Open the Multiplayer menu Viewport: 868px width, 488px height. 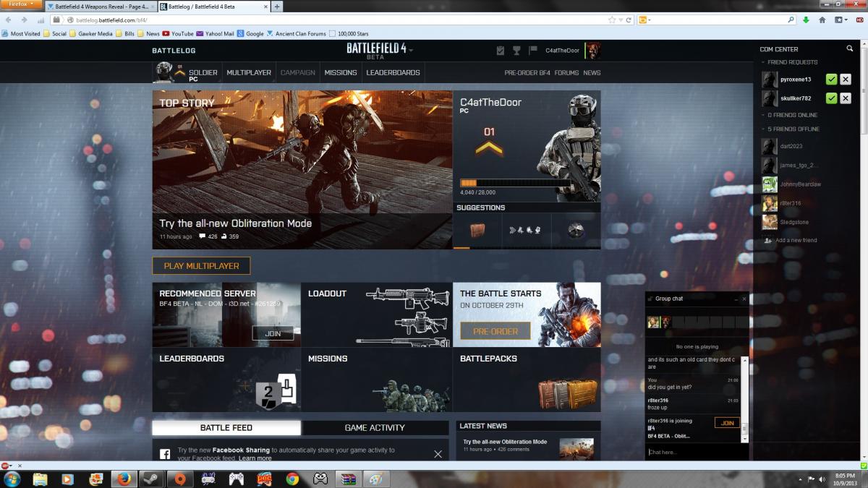click(249, 72)
